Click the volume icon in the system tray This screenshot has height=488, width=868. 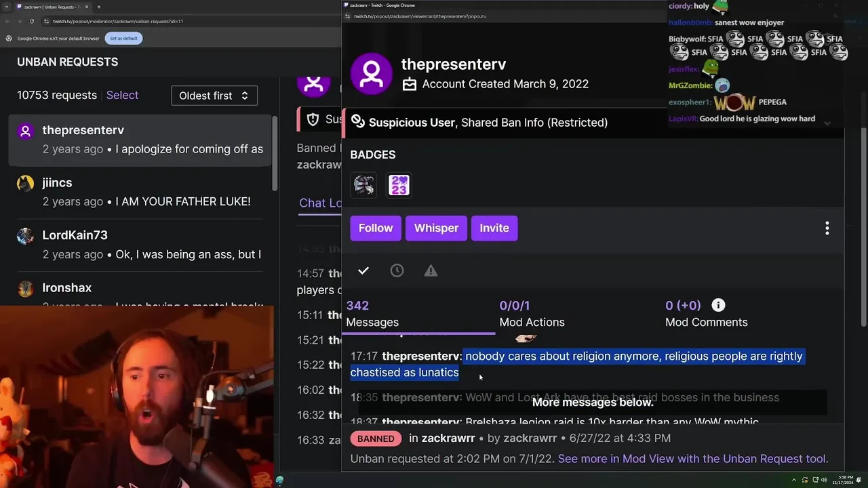[825, 480]
